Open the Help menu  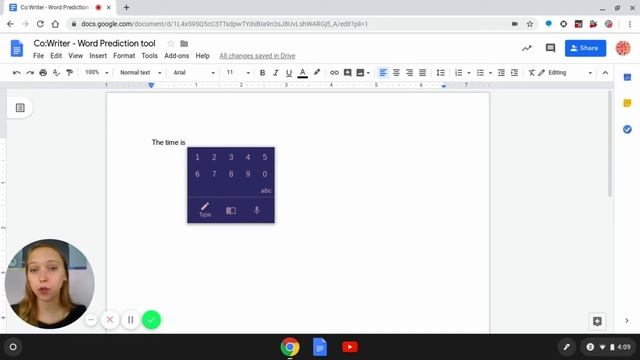(202, 56)
